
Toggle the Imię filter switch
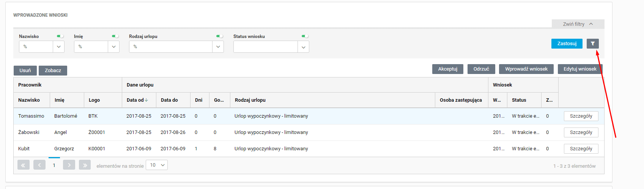click(115, 36)
